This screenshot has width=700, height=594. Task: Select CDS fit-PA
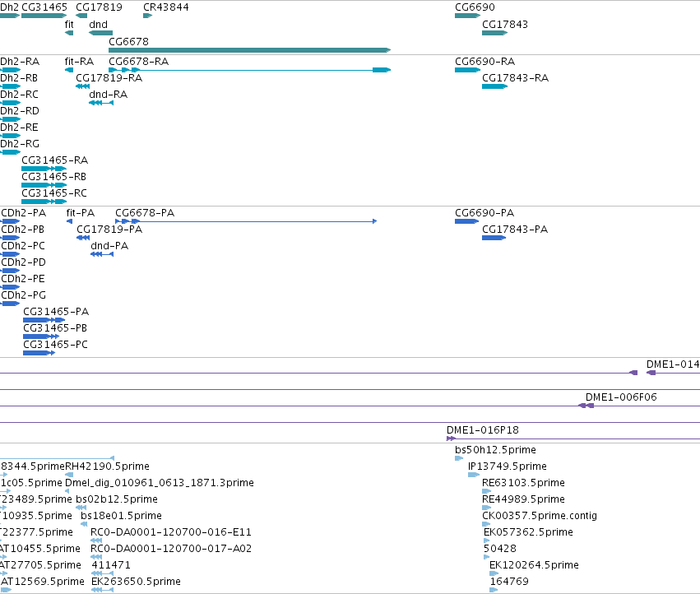(69, 221)
